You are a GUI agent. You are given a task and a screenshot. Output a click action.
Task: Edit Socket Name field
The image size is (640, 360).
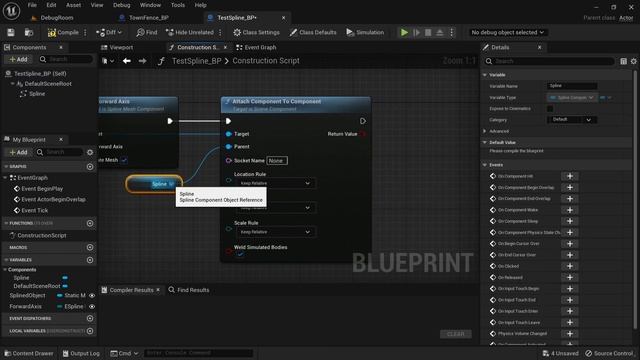click(x=277, y=160)
